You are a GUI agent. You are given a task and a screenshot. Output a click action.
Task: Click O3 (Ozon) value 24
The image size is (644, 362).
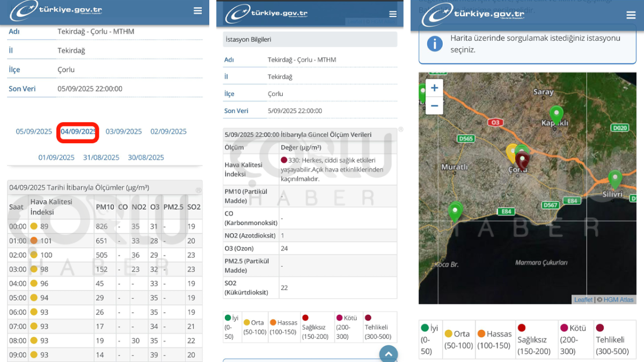(284, 248)
